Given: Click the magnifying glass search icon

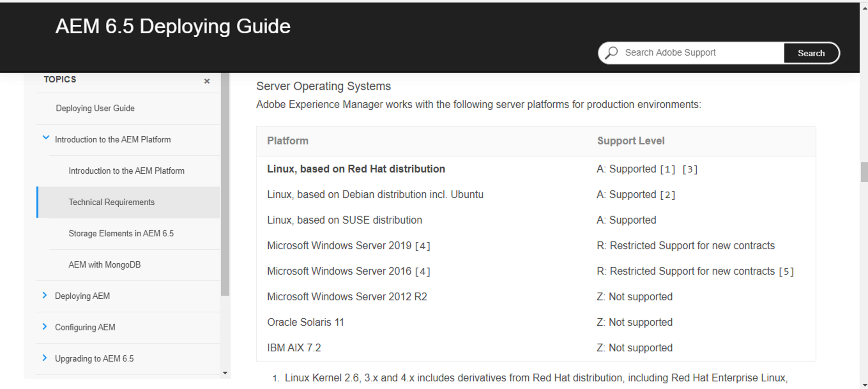Looking at the screenshot, I should click(x=611, y=53).
